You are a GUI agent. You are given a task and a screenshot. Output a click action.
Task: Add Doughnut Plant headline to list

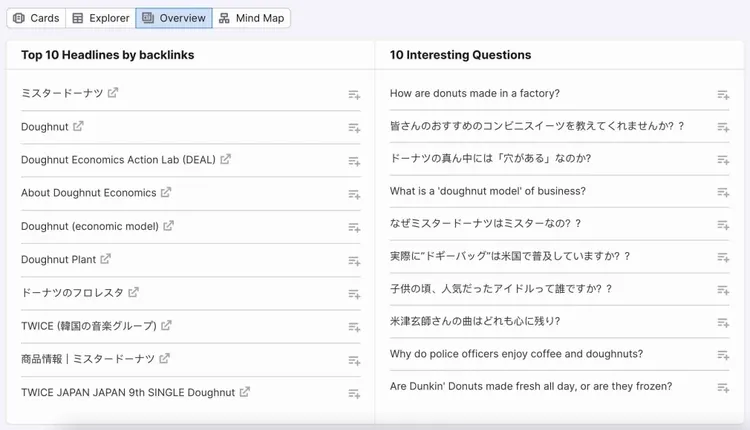point(354,261)
